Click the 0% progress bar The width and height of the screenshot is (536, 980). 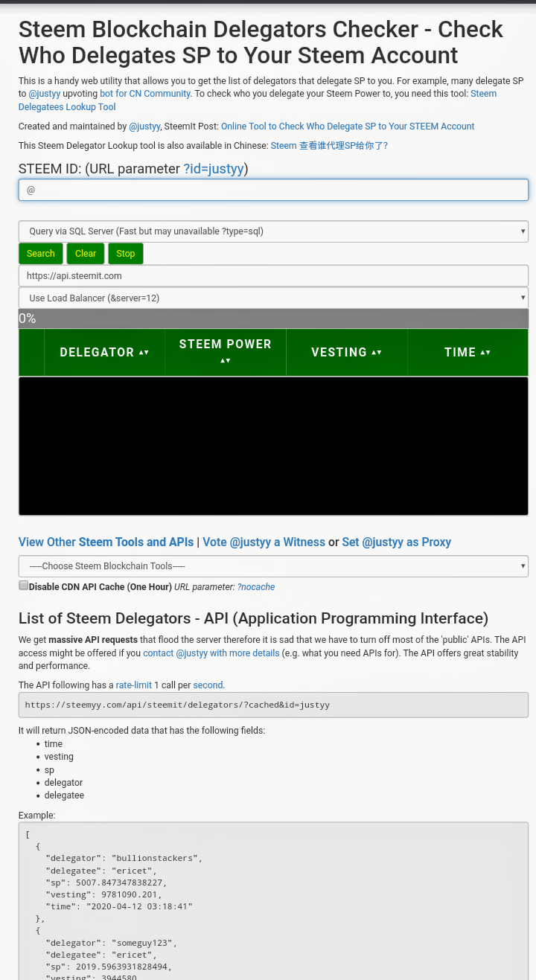[x=273, y=318]
